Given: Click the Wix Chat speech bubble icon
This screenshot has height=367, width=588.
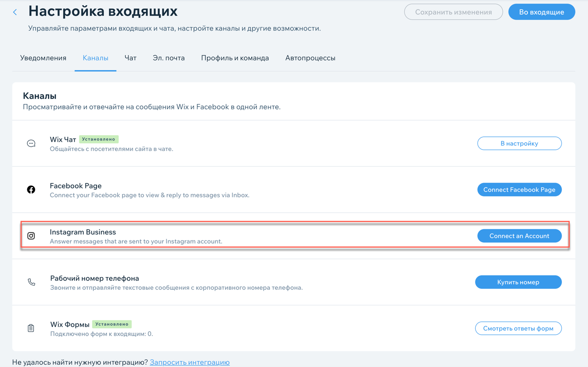Looking at the screenshot, I should pyautogui.click(x=31, y=144).
